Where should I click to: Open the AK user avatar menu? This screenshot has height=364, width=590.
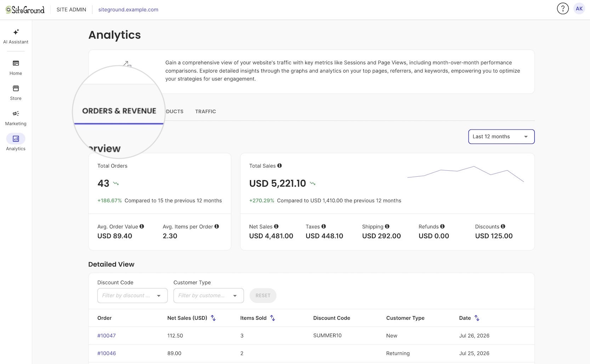(579, 8)
